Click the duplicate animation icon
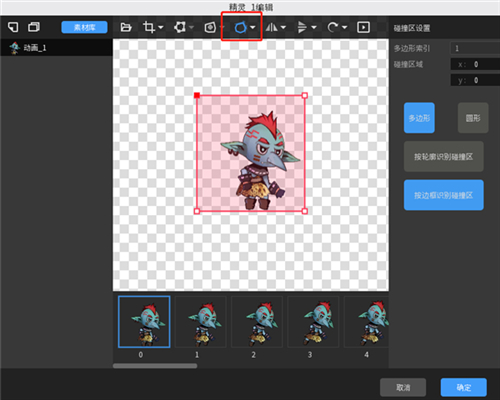The image size is (500, 400). [x=34, y=27]
